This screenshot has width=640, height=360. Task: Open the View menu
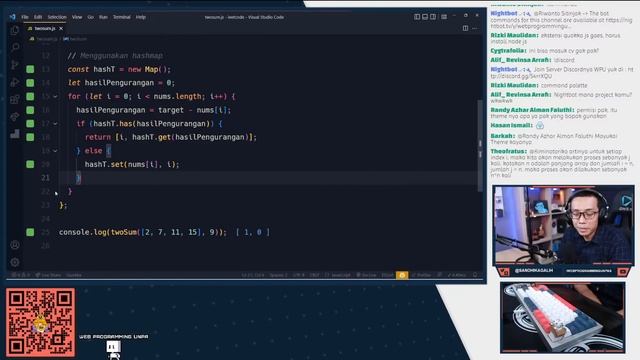(x=77, y=17)
